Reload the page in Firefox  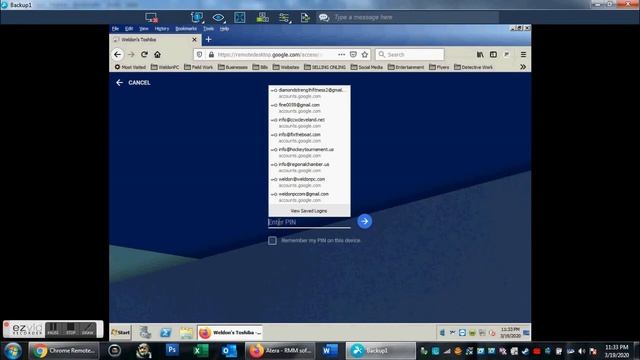[x=144, y=54]
